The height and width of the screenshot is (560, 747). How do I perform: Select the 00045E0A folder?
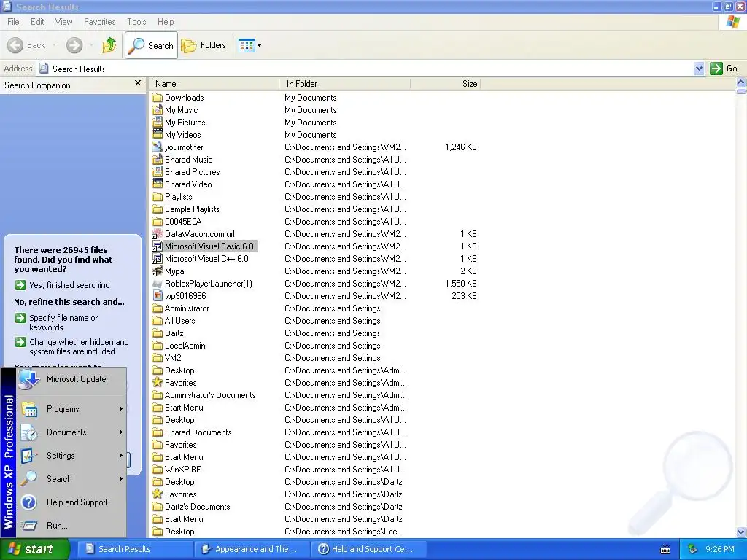pos(183,222)
